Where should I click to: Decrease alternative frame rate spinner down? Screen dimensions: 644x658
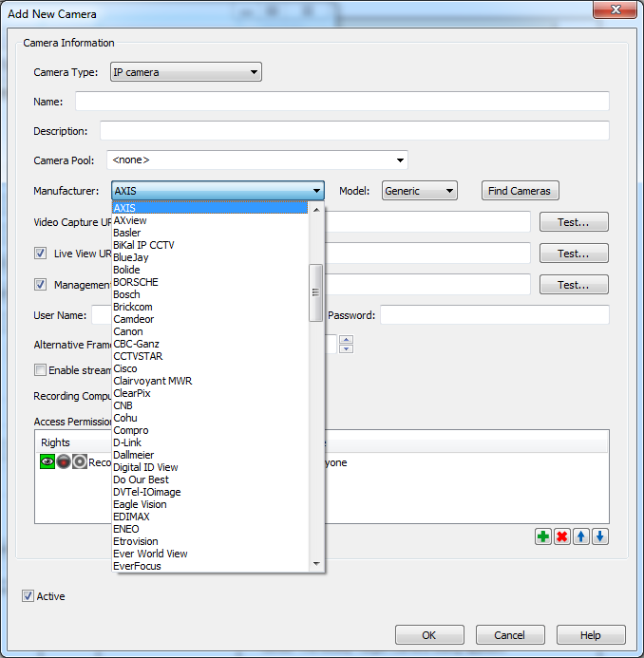pos(346,348)
